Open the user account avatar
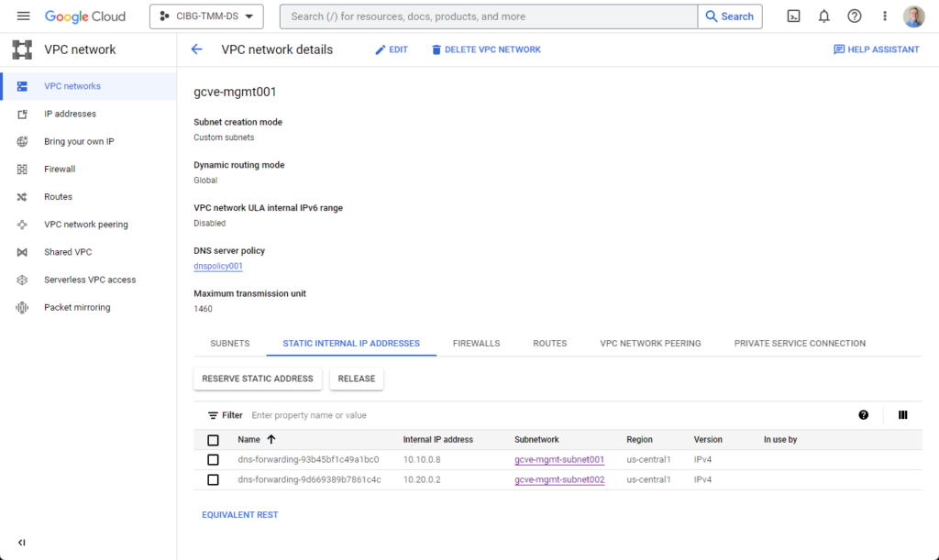Screen dimensions: 939x560 [914, 16]
